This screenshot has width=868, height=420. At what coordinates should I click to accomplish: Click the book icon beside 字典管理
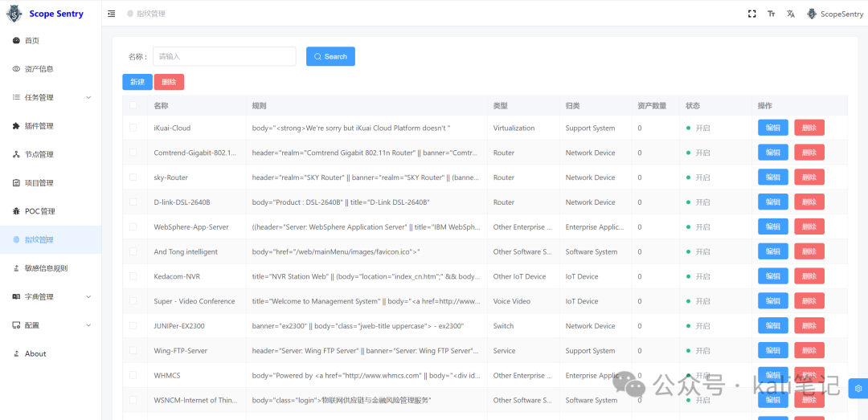pyautogui.click(x=16, y=296)
